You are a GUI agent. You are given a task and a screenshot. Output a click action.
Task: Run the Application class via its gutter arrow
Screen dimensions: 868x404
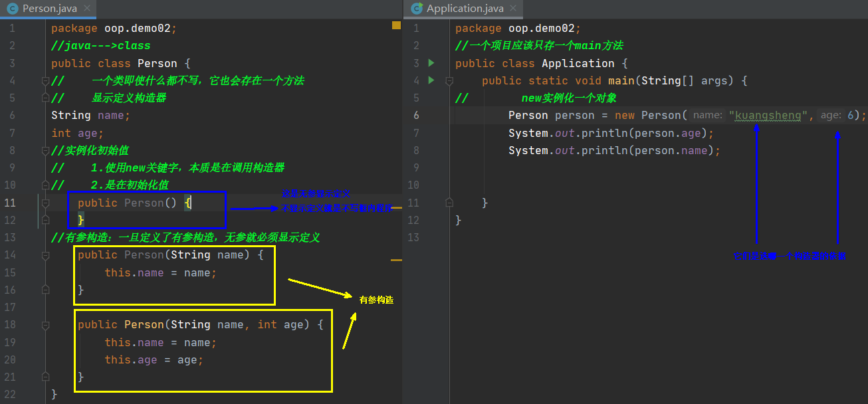click(431, 63)
